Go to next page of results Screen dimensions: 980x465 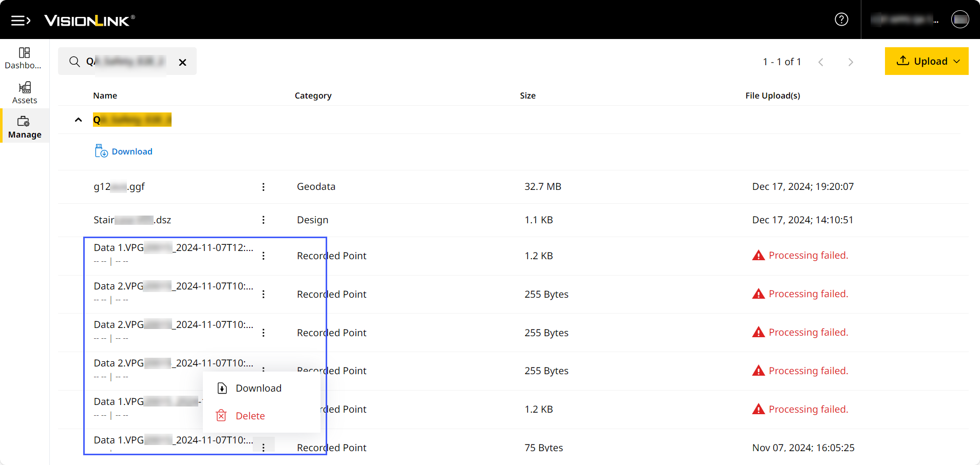851,62
